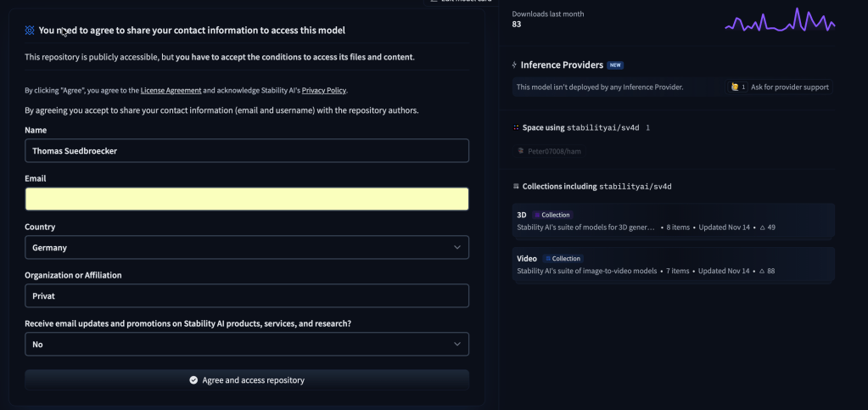Screen dimensions: 868x410
Task: Open the Country dropdown showing Germany
Action: pos(246,247)
